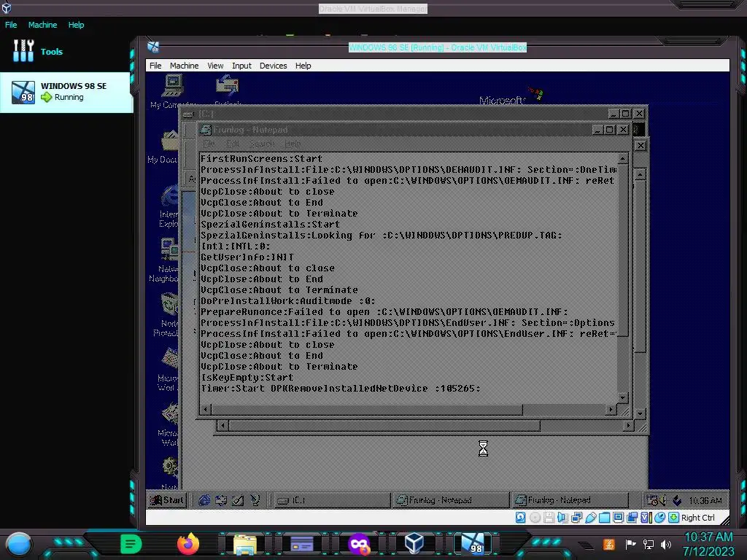This screenshot has width=747, height=560.
Task: Click the Win98 tray clock 10:36 AM
Action: tap(705, 500)
